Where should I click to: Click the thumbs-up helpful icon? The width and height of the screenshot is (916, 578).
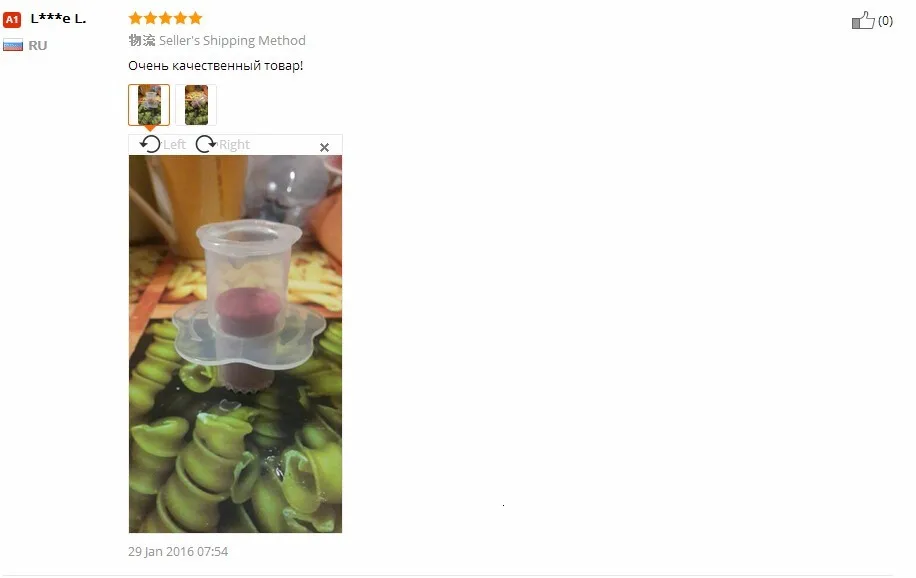click(x=863, y=20)
